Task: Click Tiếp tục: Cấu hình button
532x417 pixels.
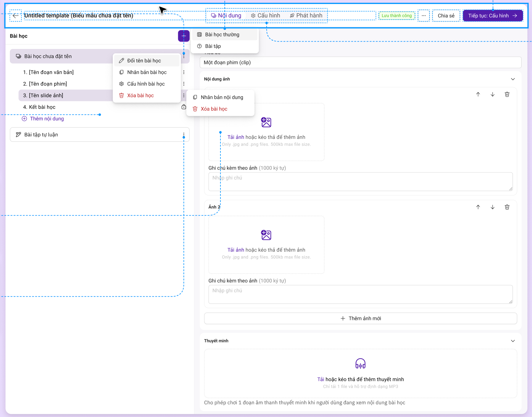Action: point(493,16)
